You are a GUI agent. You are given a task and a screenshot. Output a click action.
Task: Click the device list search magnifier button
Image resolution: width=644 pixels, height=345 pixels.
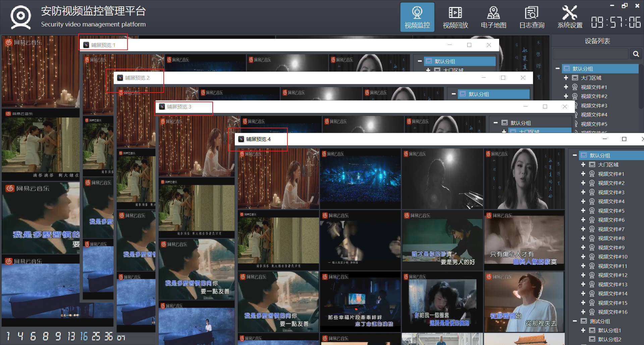636,54
